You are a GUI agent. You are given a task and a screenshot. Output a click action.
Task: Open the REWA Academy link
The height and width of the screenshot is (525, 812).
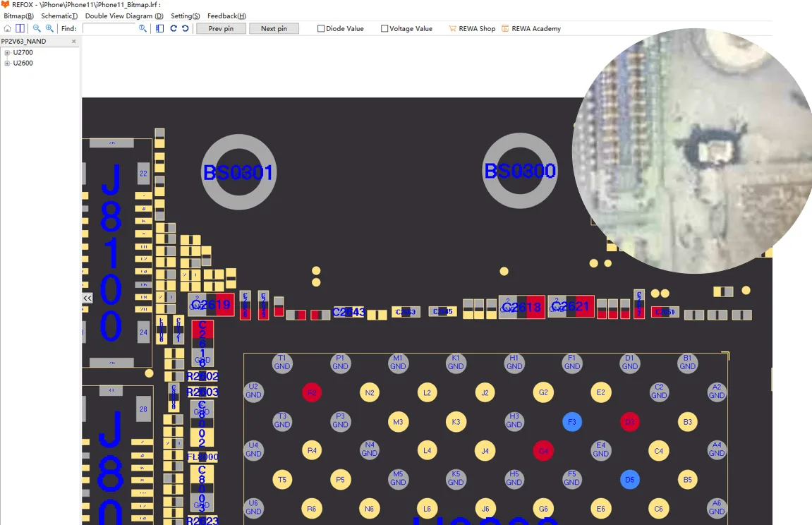click(x=531, y=28)
